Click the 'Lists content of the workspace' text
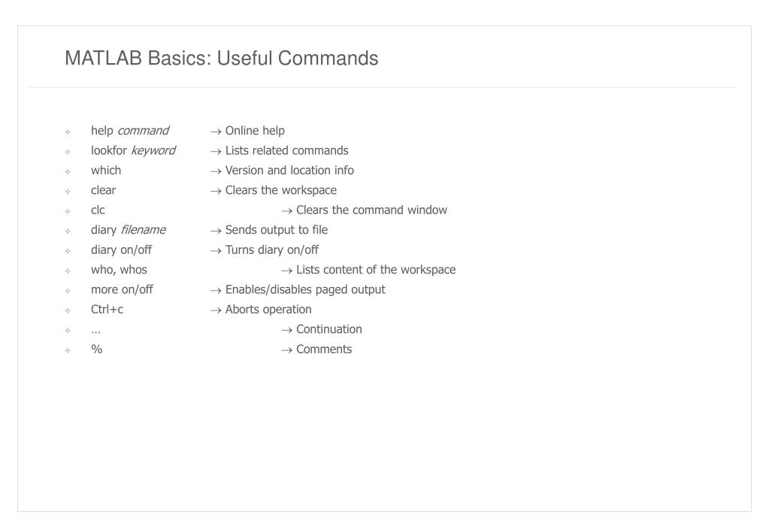769x532 pixels. click(x=376, y=270)
